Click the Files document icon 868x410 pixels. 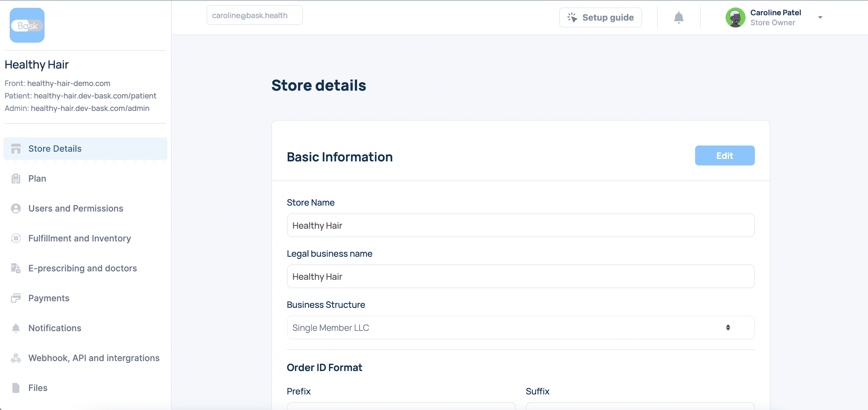pyautogui.click(x=16, y=388)
